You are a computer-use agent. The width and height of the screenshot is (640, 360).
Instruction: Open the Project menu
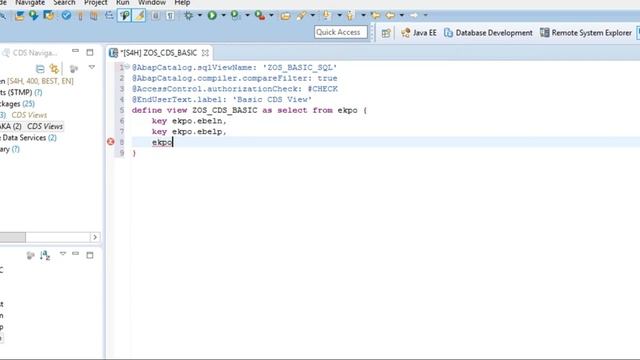[x=96, y=3]
